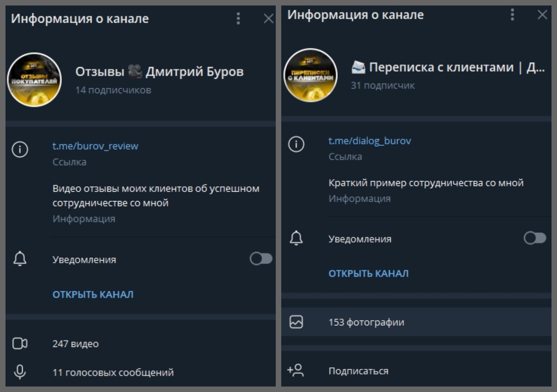Click the microphone icon for voice messages
Screen dimensions: 557x392
coord(20,372)
